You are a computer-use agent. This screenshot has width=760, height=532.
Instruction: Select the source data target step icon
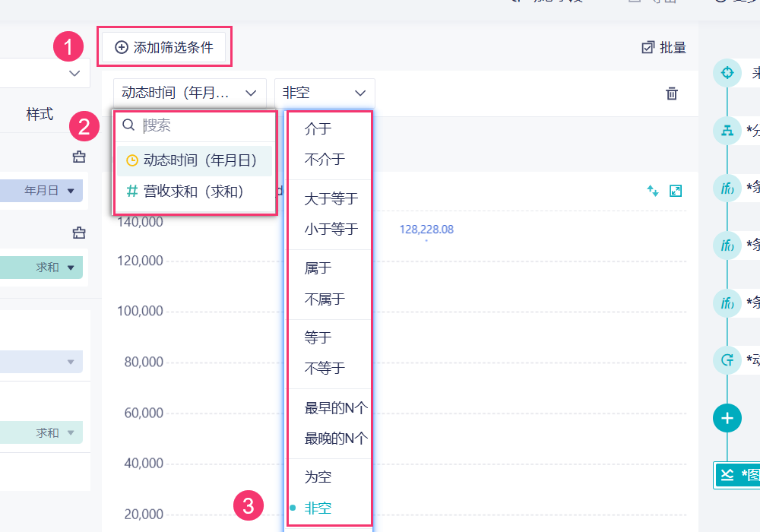coord(727,73)
